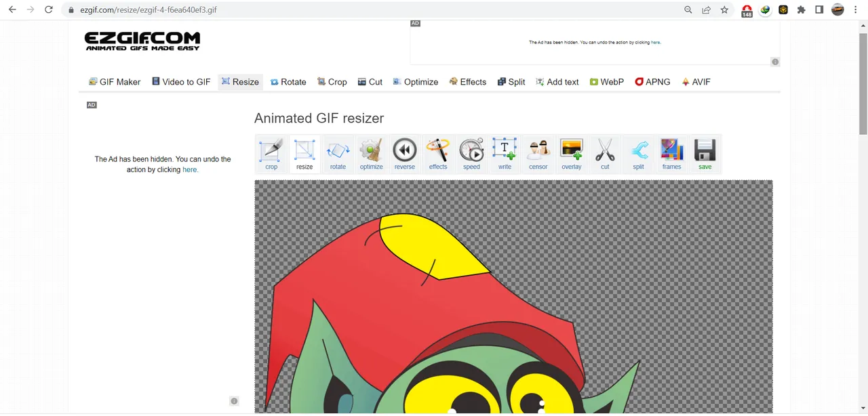Open the rotate tool
The height and width of the screenshot is (416, 868).
[338, 153]
